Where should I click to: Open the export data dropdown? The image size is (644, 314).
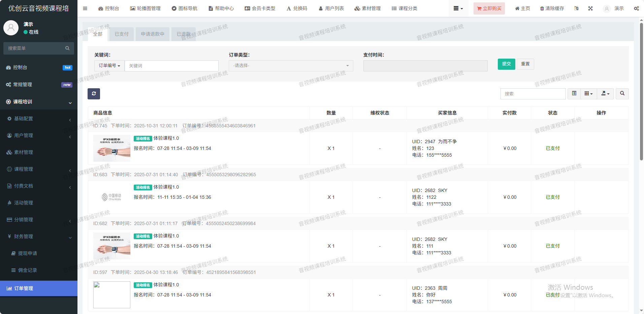pyautogui.click(x=605, y=94)
